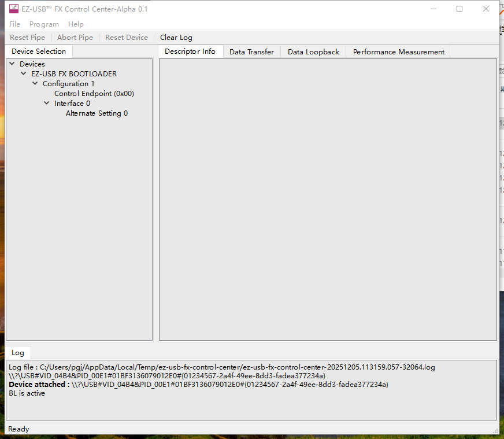Click the 'BL is active' log line
Screen dimensions: 504x439
[x=27, y=393]
